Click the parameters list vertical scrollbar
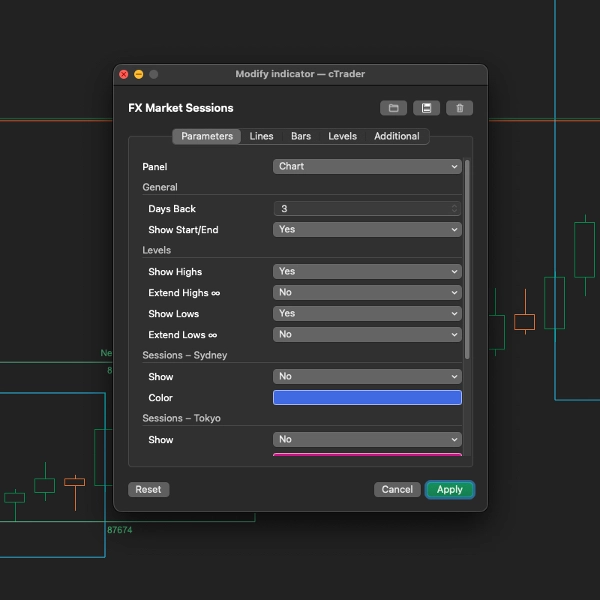The width and height of the screenshot is (600, 600). coord(467,259)
